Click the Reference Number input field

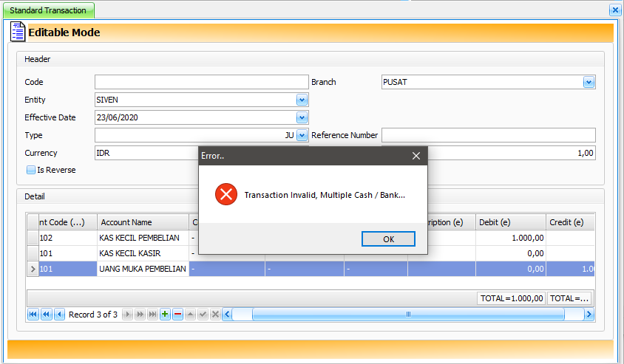coord(488,135)
